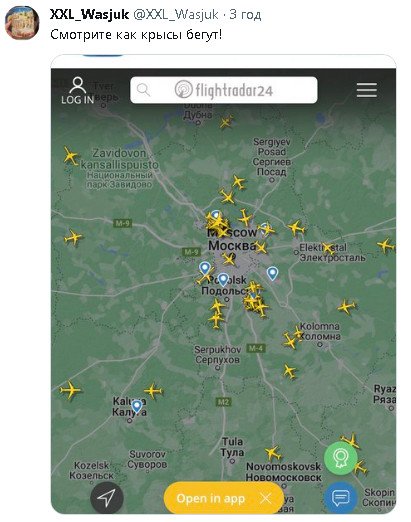
Task: Select the airport pin at Kaluga
Action: click(x=136, y=406)
